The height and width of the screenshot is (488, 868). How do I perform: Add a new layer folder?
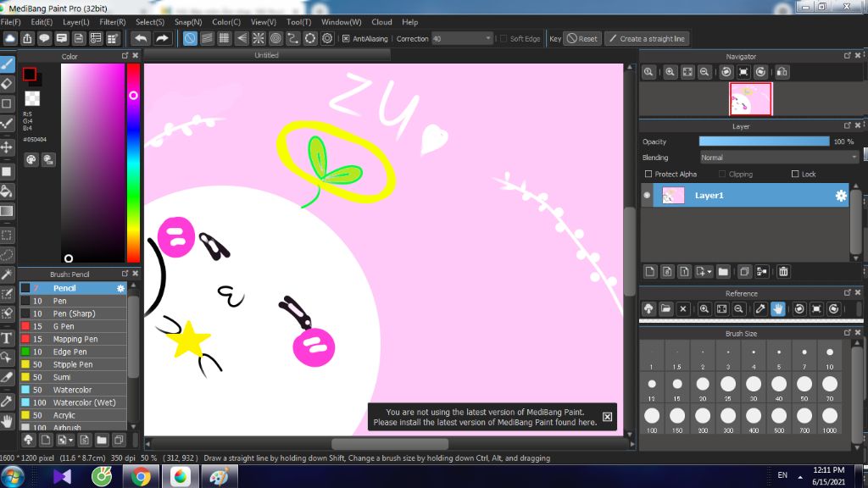pyautogui.click(x=723, y=272)
